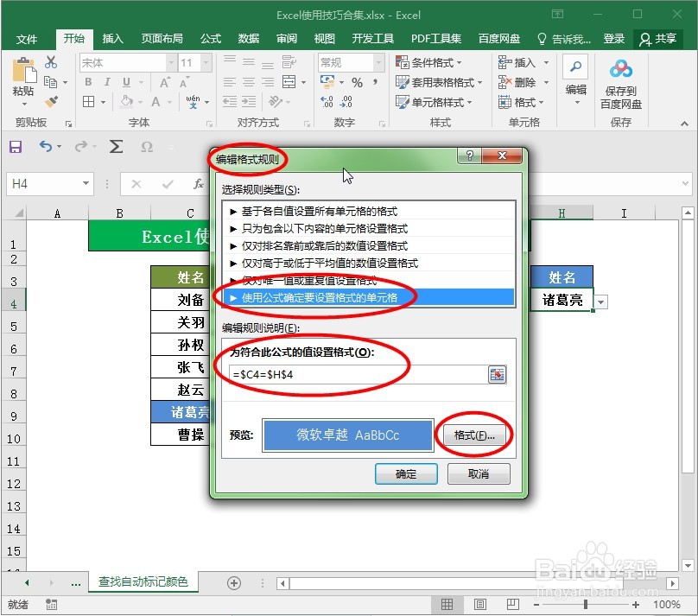Select rule 只为包含以下内容的单元格设置格式
698x616 pixels.
(x=369, y=229)
